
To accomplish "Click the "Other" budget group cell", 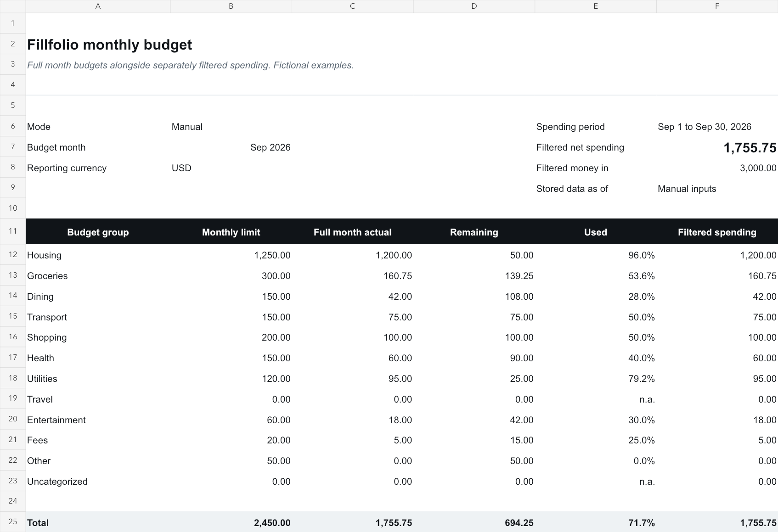I will pyautogui.click(x=39, y=461).
